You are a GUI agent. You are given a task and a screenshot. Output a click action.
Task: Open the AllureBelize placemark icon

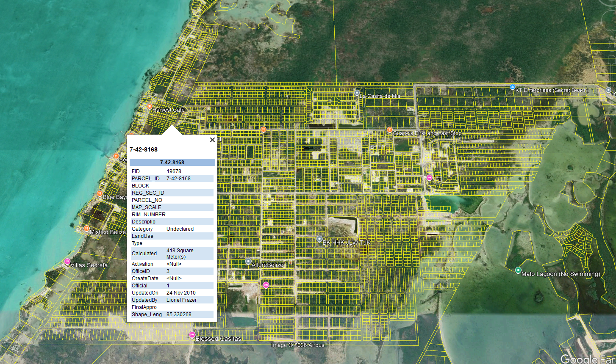248,262
